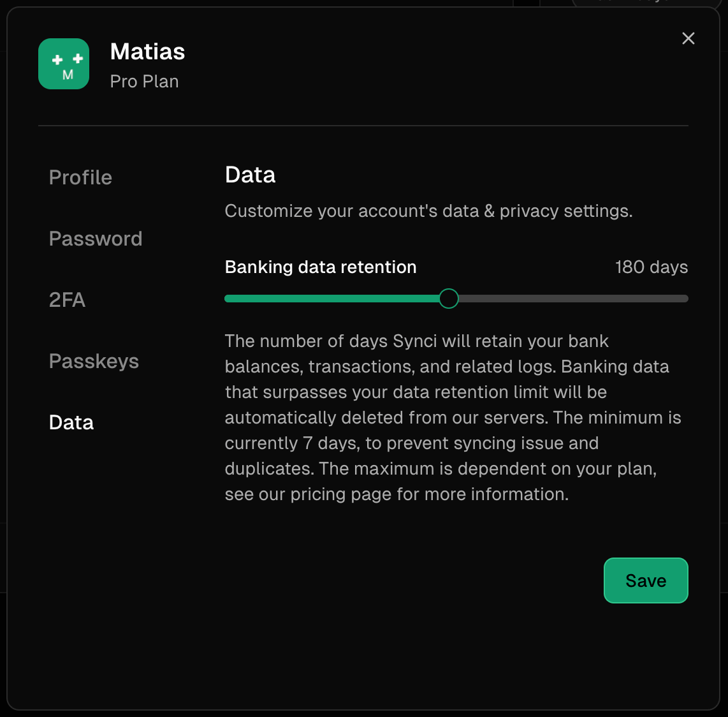Click the Matias account name
Image resolution: width=728 pixels, height=717 pixels.
pyautogui.click(x=148, y=51)
